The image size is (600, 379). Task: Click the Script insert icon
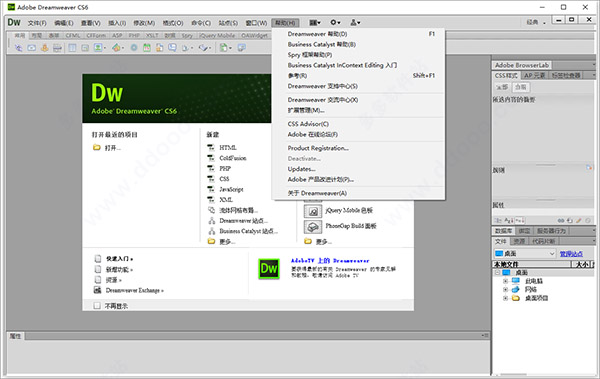[203, 48]
